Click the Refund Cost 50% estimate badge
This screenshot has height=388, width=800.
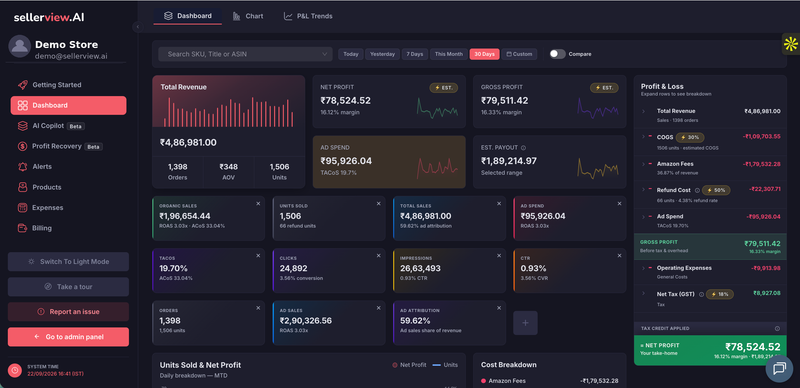[716, 190]
